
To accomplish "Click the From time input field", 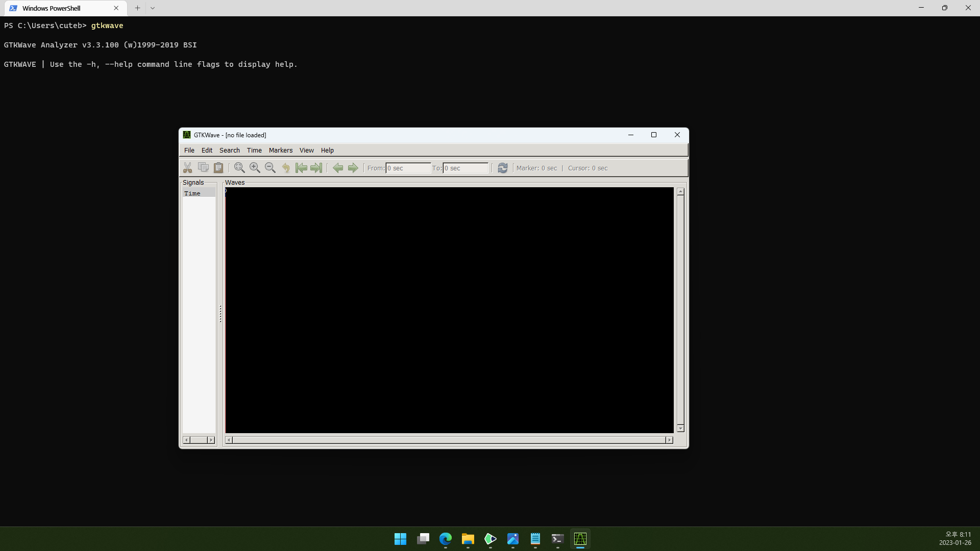I will pyautogui.click(x=408, y=168).
